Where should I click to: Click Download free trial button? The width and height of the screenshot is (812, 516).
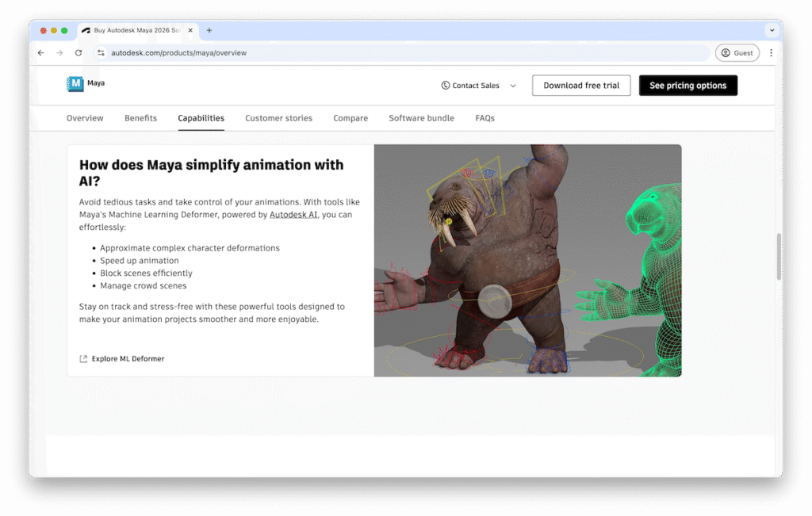(x=581, y=86)
